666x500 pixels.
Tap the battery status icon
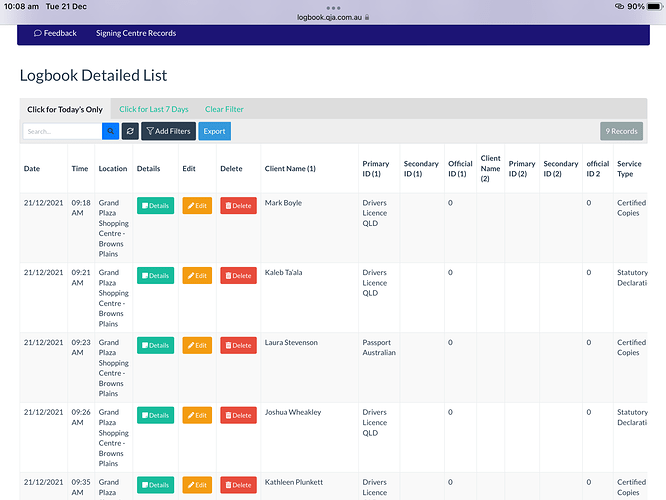point(654,6)
